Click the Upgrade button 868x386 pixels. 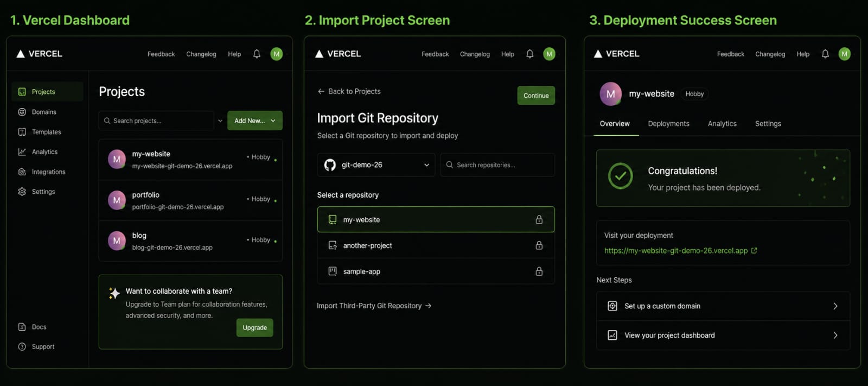(255, 327)
